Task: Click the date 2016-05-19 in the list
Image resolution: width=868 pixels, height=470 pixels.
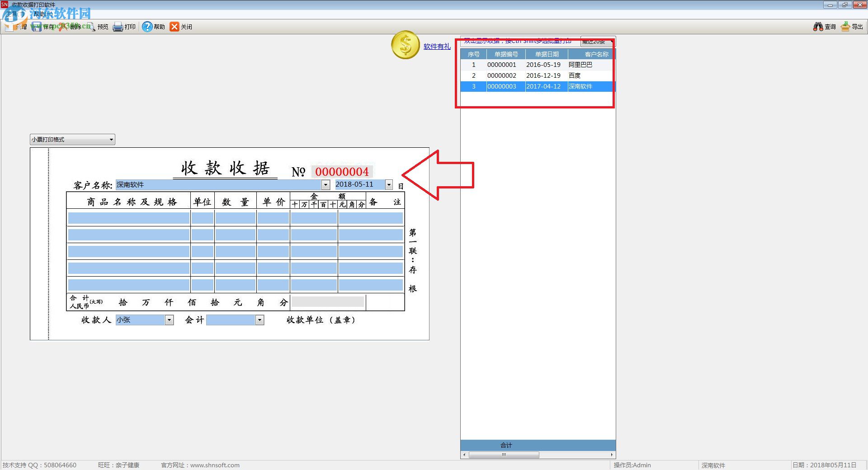Action: click(x=543, y=65)
